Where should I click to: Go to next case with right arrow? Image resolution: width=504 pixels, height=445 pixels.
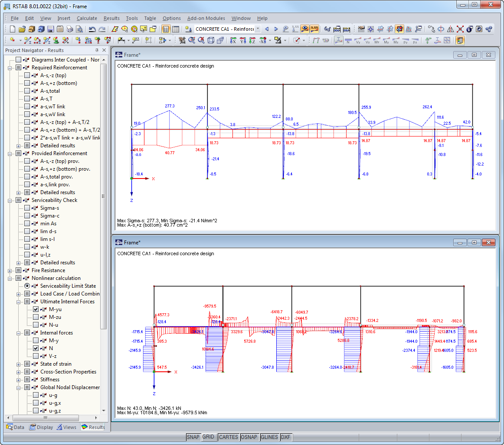pyautogui.click(x=276, y=29)
